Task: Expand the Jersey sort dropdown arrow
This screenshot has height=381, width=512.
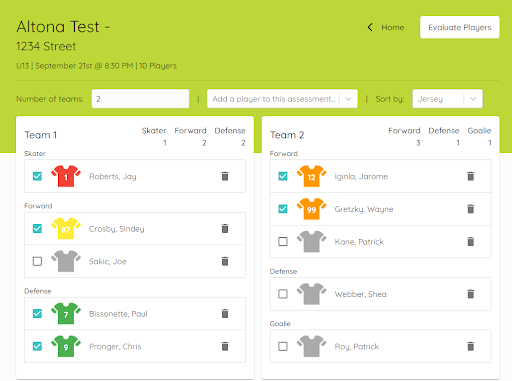Action: point(473,99)
